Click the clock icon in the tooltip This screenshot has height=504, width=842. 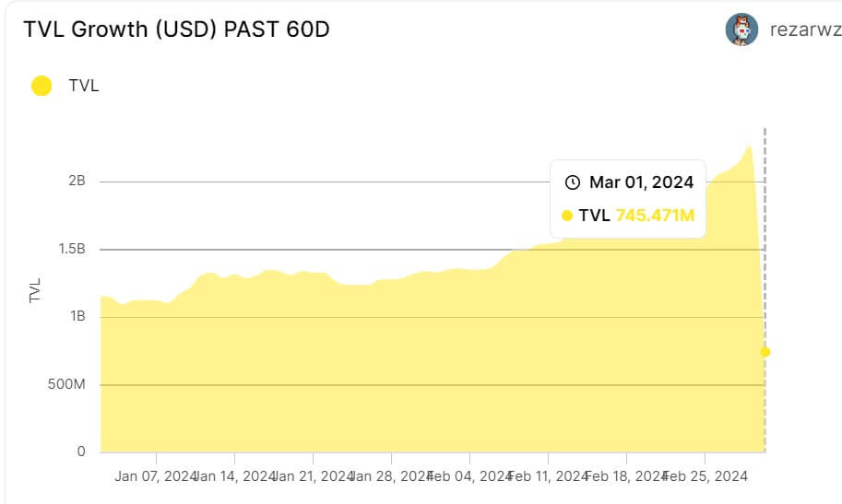click(x=572, y=182)
